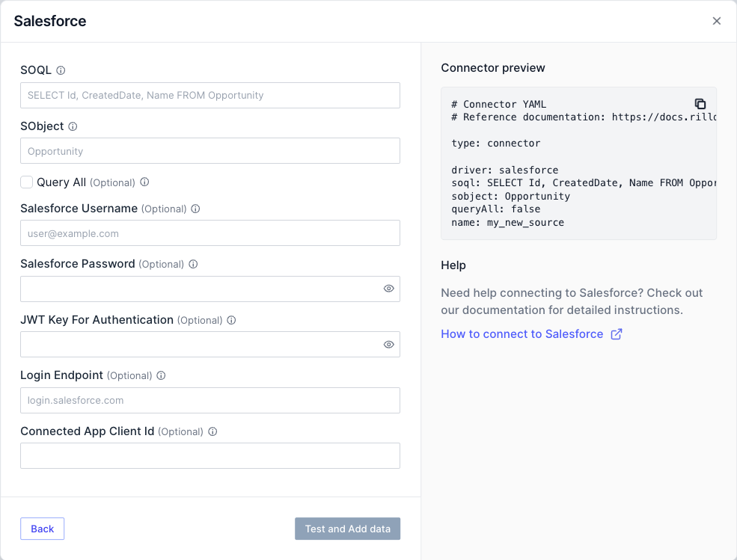The height and width of the screenshot is (560, 737).
Task: Click the Connected App Client Id info icon
Action: click(212, 431)
